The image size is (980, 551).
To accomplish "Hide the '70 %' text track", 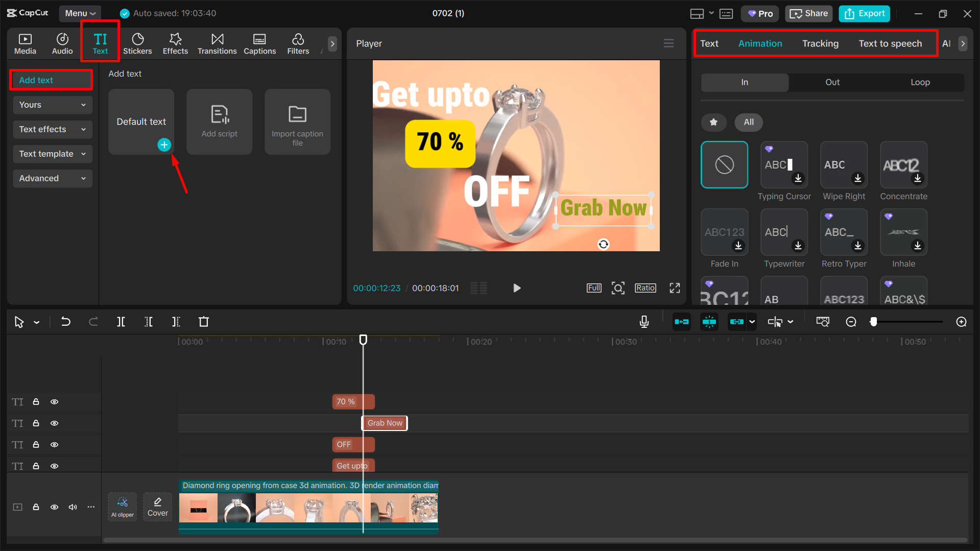I will click(x=54, y=401).
